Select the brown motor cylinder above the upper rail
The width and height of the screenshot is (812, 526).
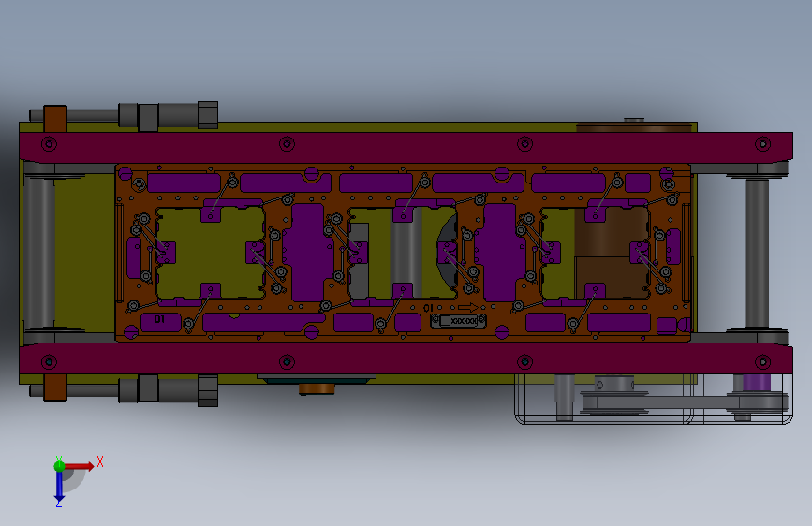[x=634, y=127]
